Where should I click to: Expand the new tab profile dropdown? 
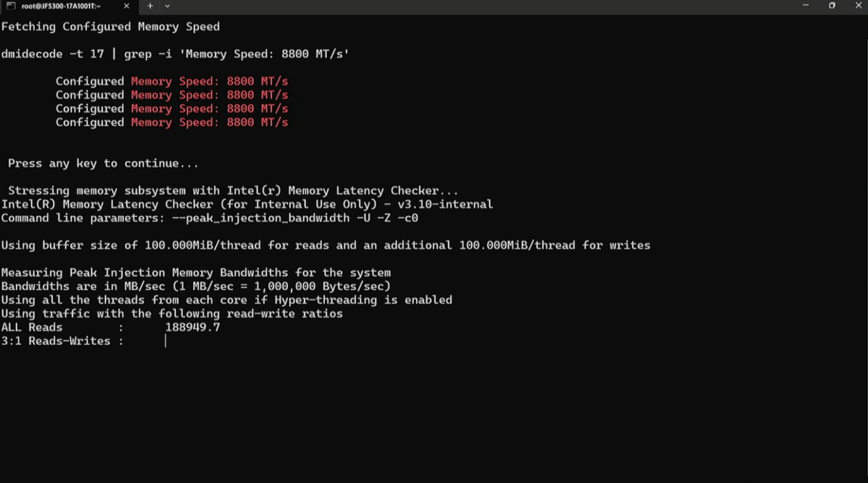[x=167, y=6]
